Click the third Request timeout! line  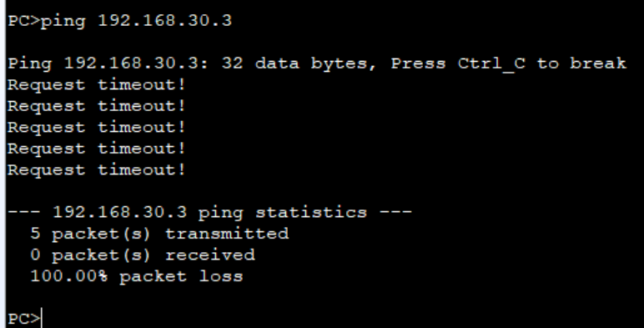(97, 128)
